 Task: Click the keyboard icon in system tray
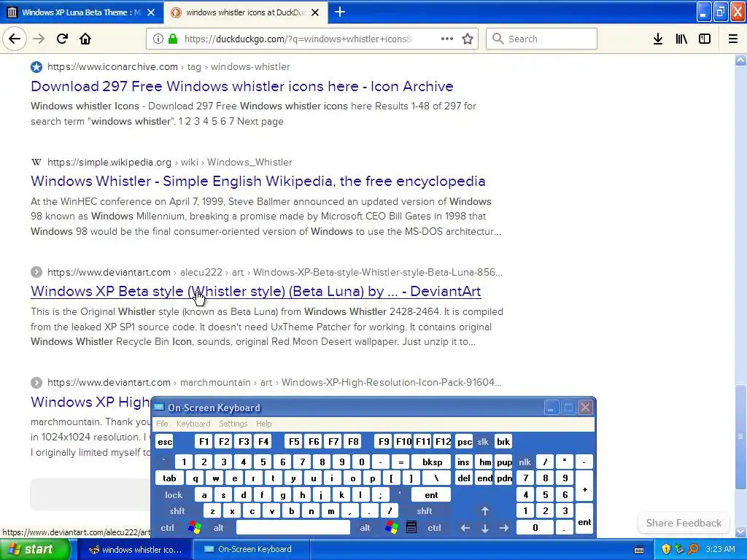point(639,550)
